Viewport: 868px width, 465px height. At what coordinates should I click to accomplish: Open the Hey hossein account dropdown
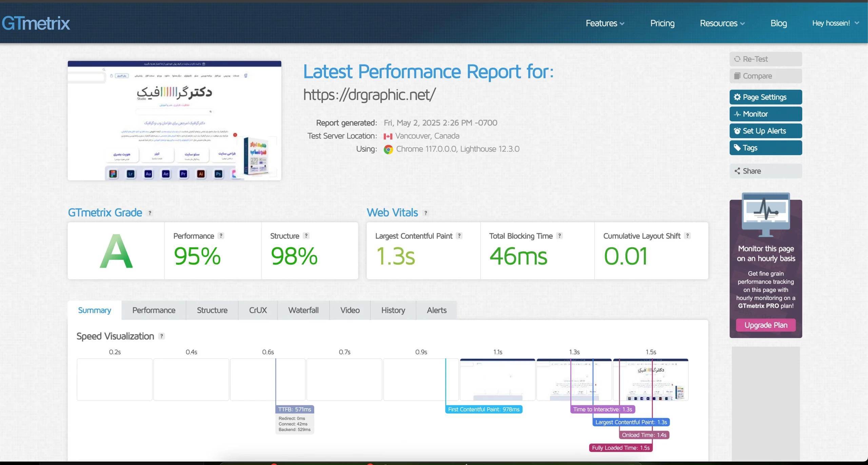click(835, 23)
